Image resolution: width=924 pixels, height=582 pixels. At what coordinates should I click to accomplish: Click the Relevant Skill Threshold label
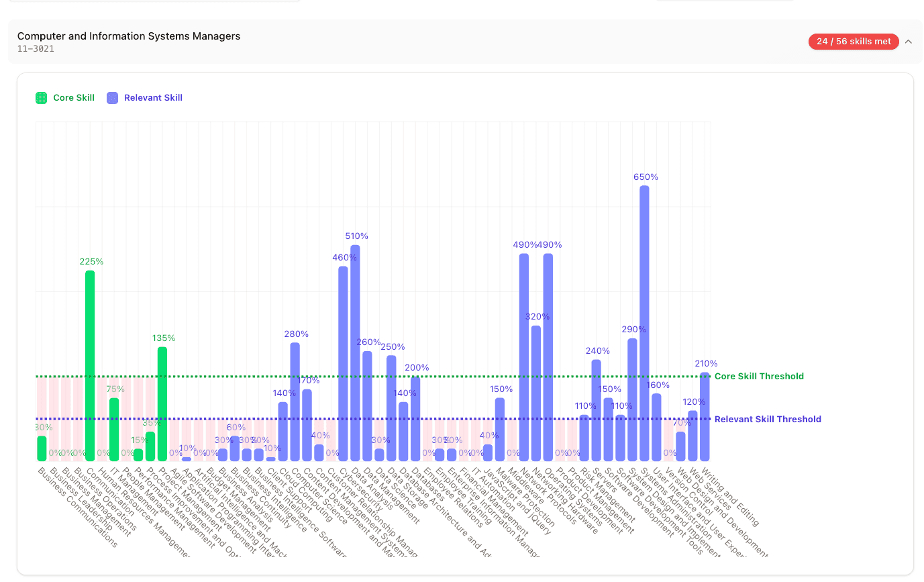[x=768, y=419]
